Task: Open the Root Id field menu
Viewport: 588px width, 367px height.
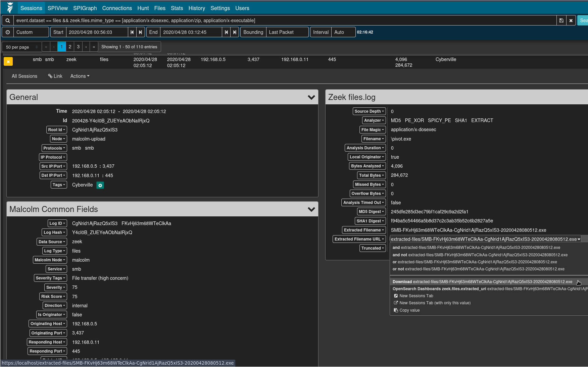Action: [57, 130]
